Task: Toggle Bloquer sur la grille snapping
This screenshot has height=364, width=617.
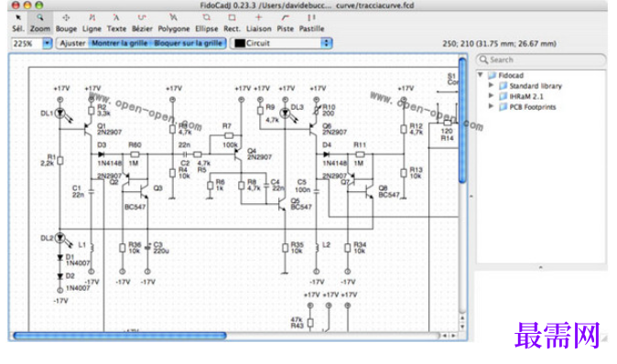Action: pos(188,43)
